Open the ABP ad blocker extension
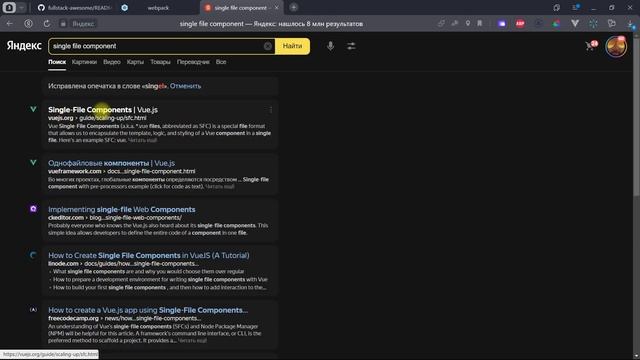 (x=520, y=24)
